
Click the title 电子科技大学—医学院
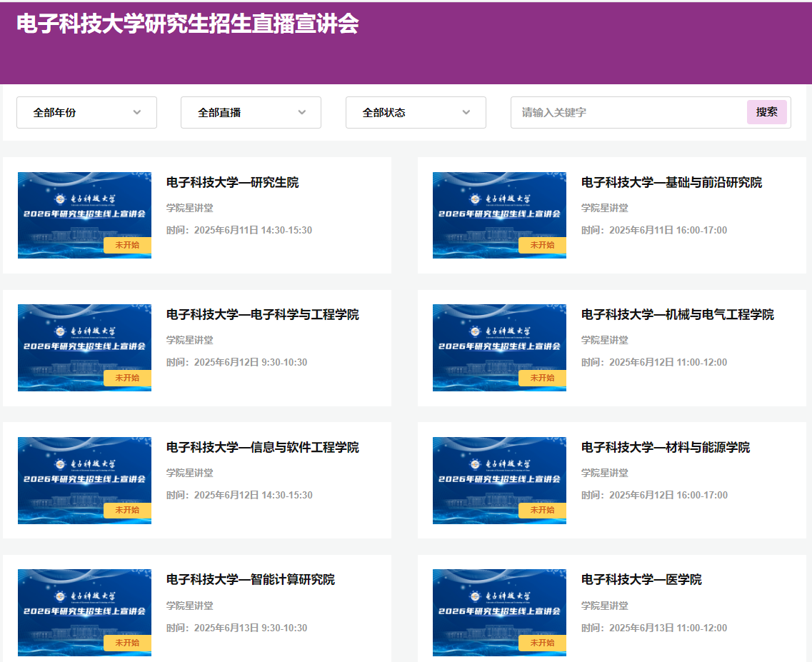point(641,579)
